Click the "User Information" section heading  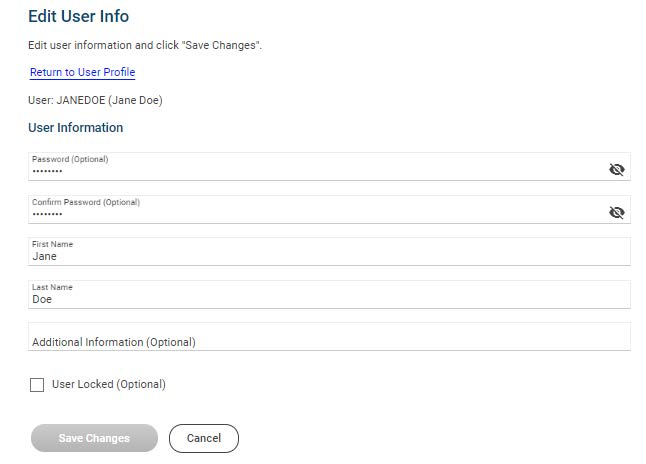click(x=76, y=128)
